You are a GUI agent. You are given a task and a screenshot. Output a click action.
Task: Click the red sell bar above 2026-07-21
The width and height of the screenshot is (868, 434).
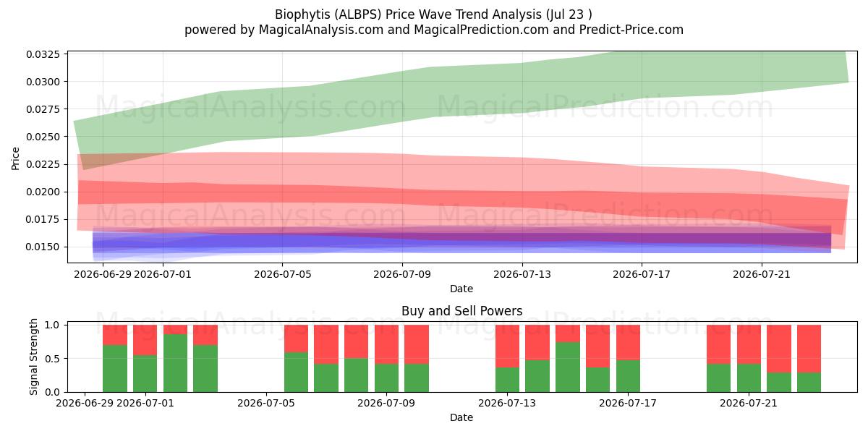[749, 344]
